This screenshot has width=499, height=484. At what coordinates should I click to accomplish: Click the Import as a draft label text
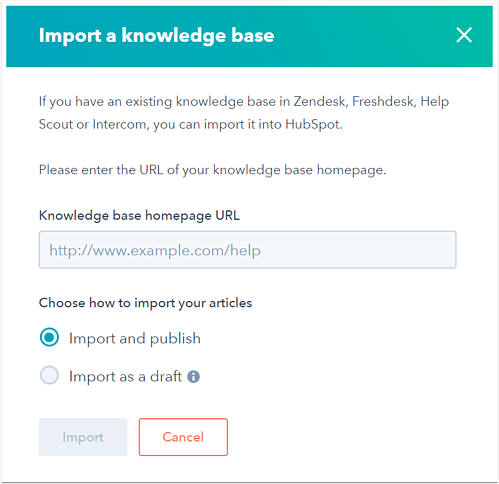pyautogui.click(x=125, y=377)
